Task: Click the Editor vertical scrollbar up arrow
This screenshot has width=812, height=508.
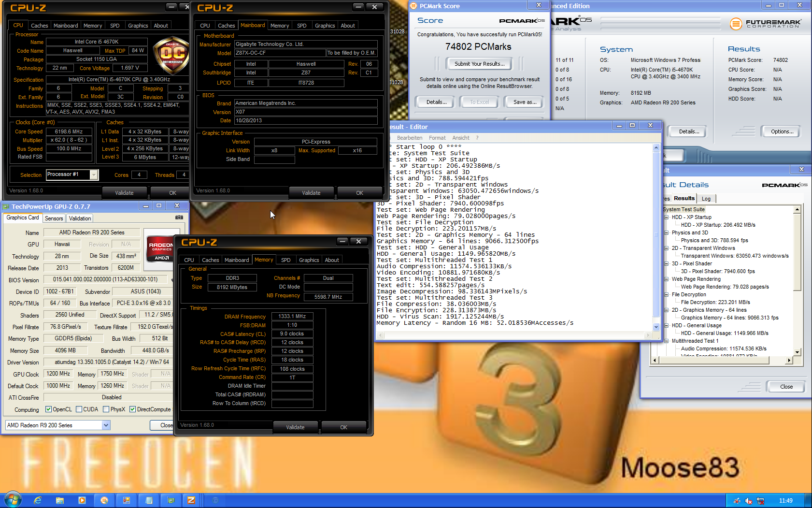Action: (656, 147)
